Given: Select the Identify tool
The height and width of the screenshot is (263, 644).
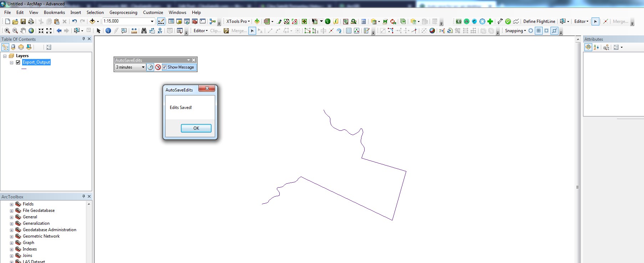Looking at the screenshot, I should (108, 31).
